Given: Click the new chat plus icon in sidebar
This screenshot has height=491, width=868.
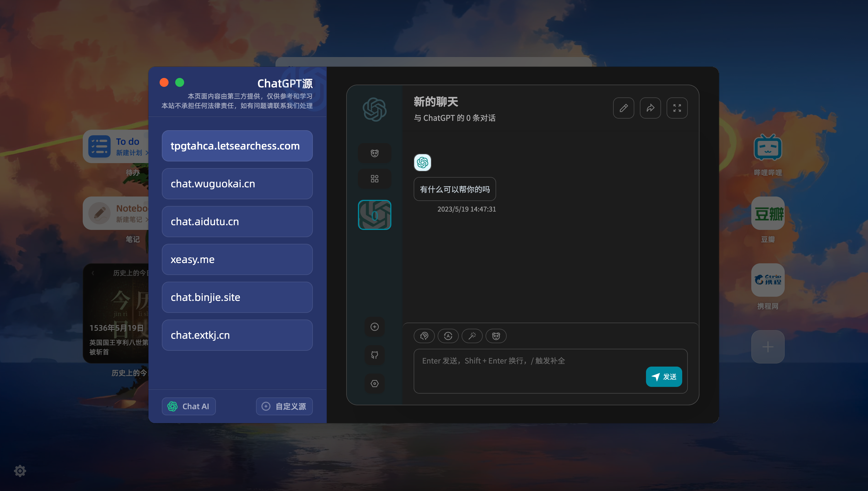Looking at the screenshot, I should (374, 326).
